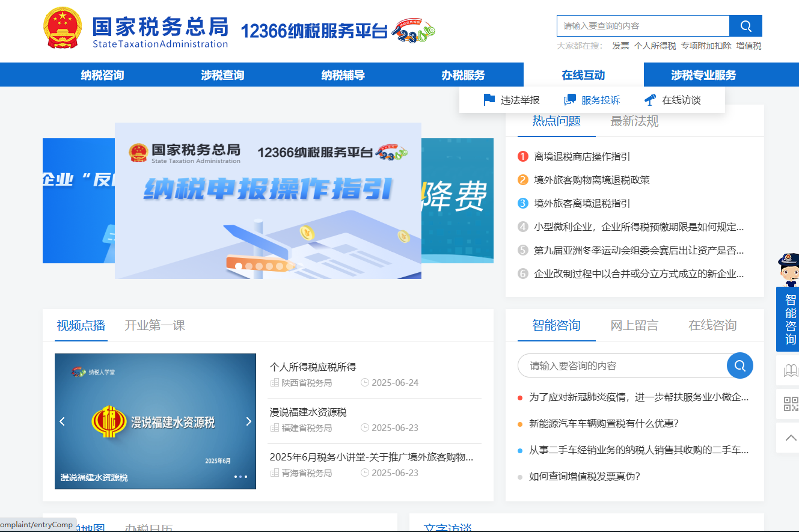Click 青海省税务局 source text
Image resolution: width=799 pixels, height=532 pixels.
click(307, 473)
